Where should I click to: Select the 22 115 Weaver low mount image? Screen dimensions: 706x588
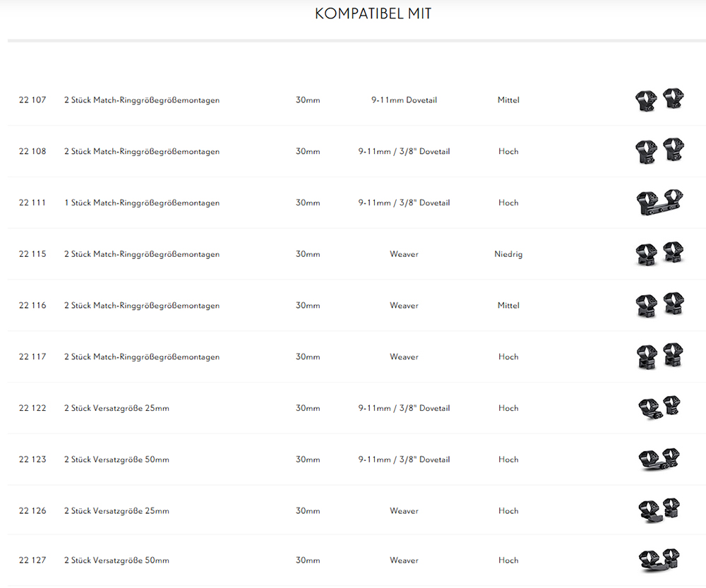click(659, 254)
